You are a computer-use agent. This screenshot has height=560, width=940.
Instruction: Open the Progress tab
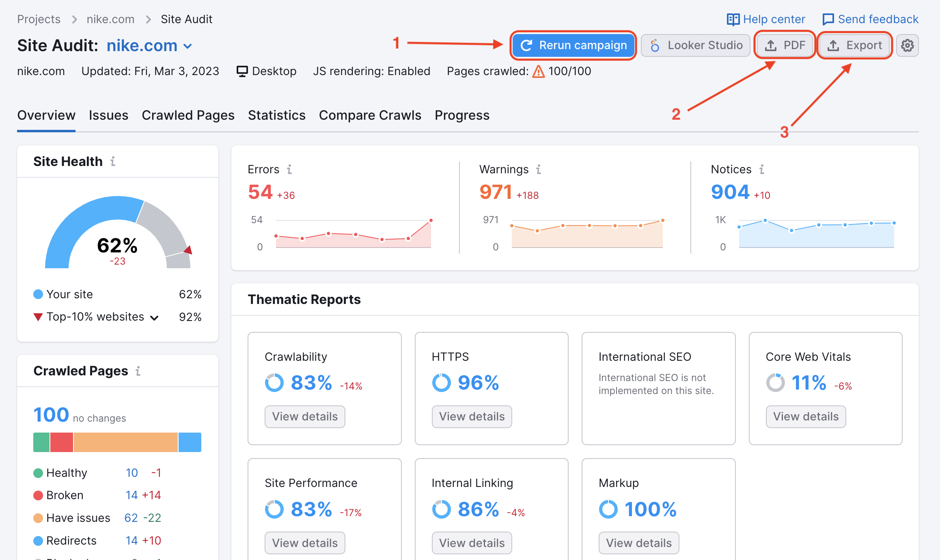pos(462,115)
